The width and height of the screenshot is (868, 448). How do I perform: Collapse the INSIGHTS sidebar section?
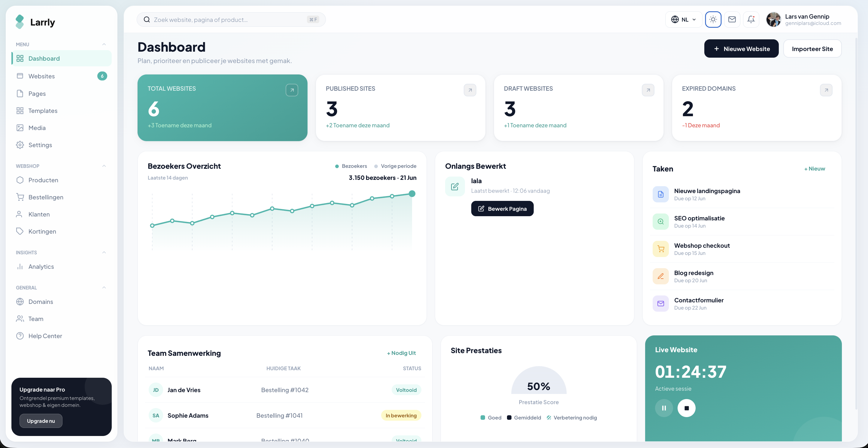click(104, 253)
